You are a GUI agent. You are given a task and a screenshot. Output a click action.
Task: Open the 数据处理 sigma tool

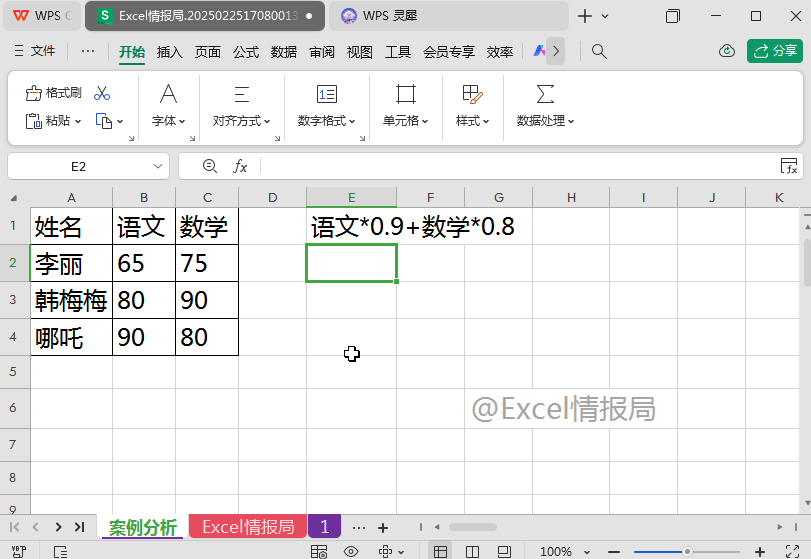pyautogui.click(x=545, y=105)
